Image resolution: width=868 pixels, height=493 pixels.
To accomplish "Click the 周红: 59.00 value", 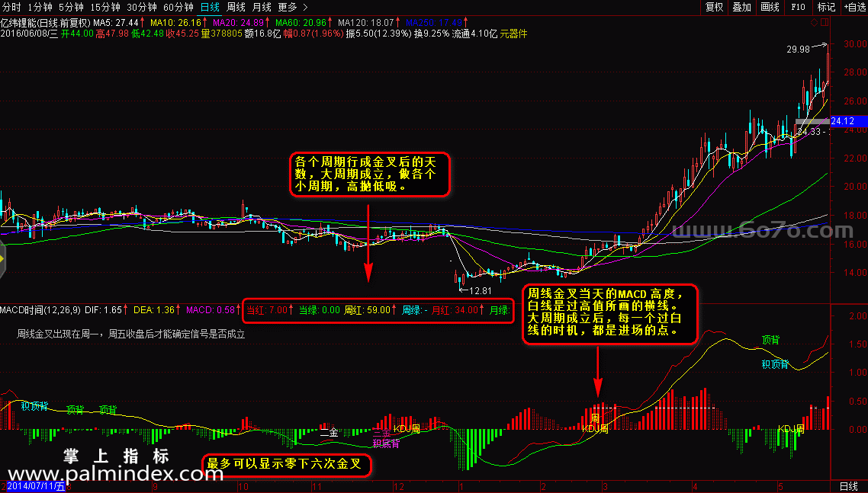I will pyautogui.click(x=368, y=310).
